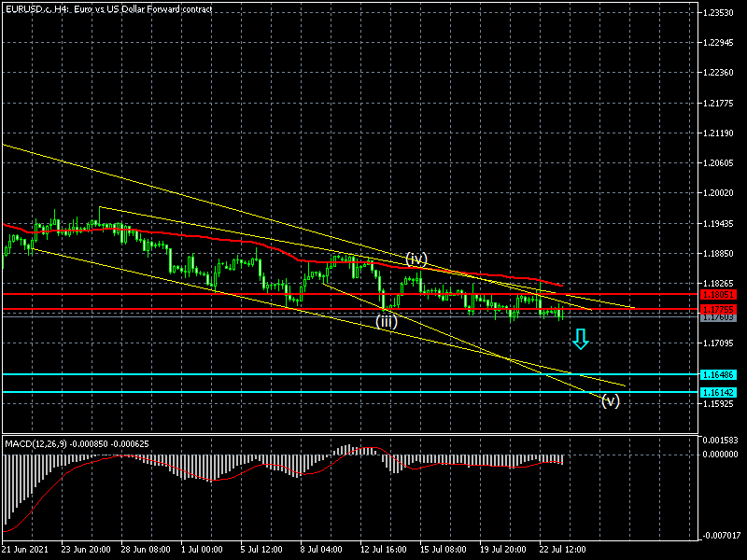
Task: Click the 1.20605 price scale label
Action: [718, 162]
